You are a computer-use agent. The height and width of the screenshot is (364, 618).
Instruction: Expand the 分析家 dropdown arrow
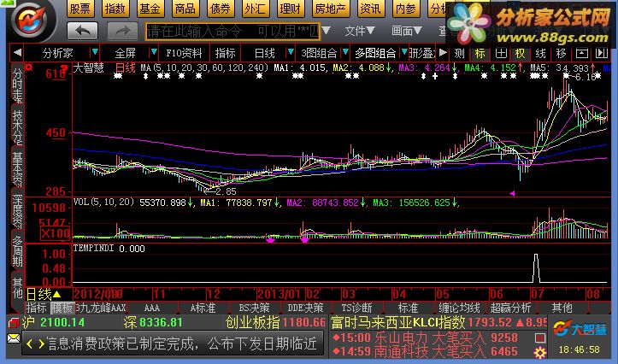pyautogui.click(x=95, y=52)
